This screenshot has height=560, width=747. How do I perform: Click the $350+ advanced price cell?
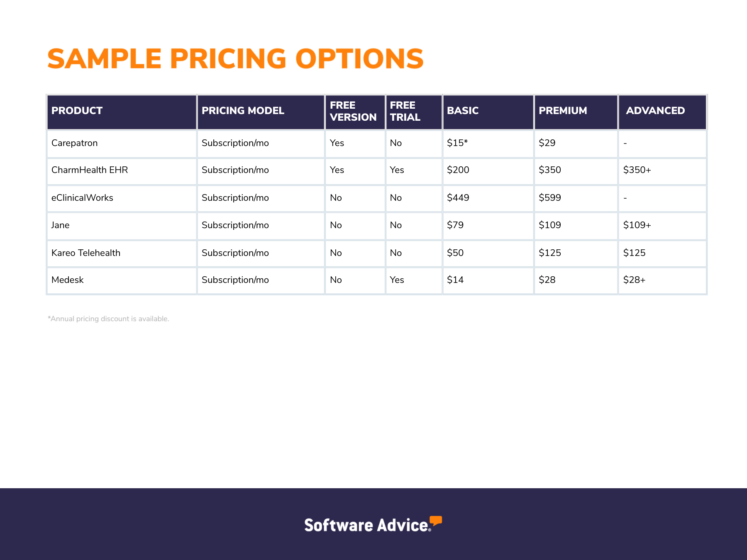662,171
